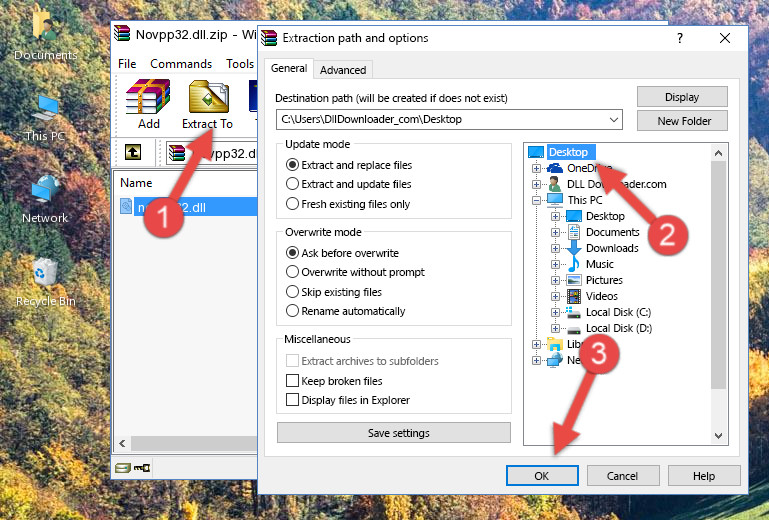The width and height of the screenshot is (769, 520).
Task: Select the Downloads folder in tree
Action: tap(612, 248)
